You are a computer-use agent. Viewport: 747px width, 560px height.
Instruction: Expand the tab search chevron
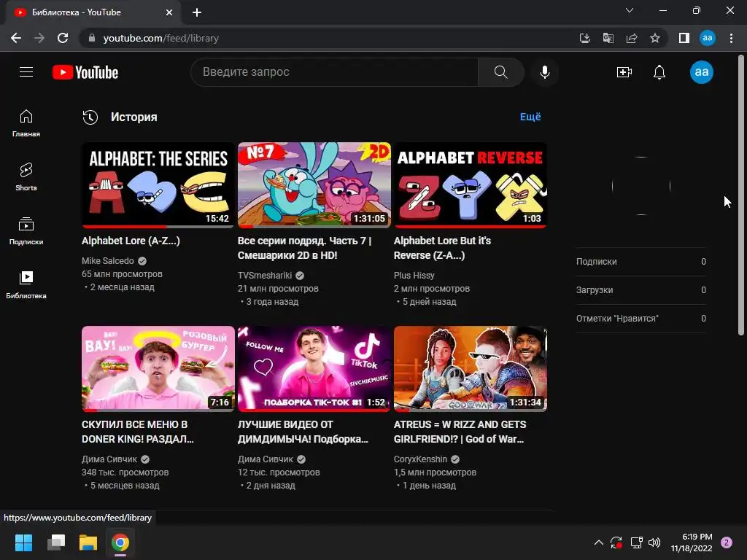point(630,10)
